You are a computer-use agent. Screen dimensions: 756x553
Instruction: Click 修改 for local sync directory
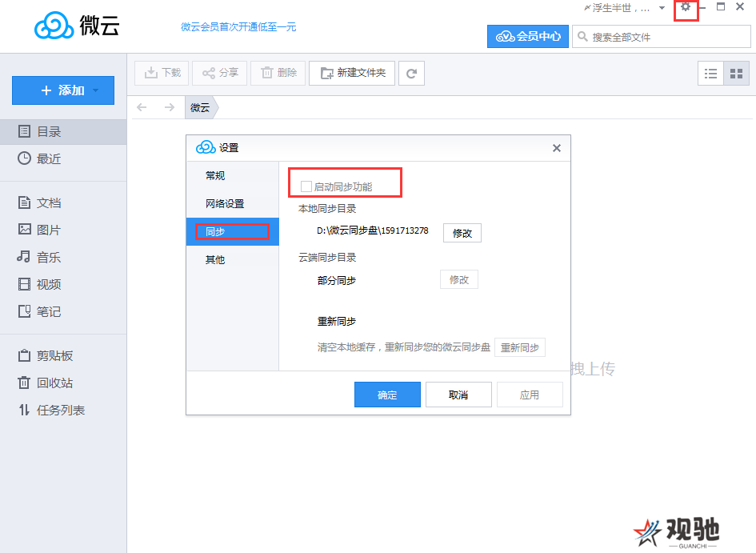[x=462, y=233]
